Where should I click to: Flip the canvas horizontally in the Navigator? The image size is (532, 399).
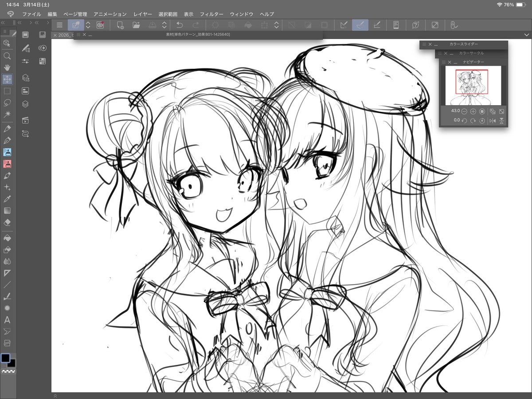pos(493,120)
